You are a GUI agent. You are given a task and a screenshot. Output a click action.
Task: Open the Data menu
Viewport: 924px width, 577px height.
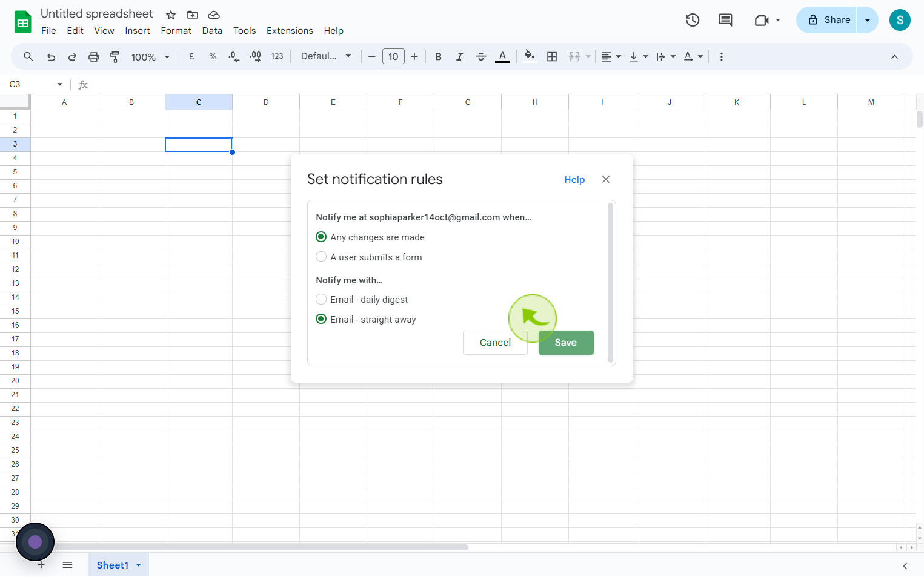212,31
